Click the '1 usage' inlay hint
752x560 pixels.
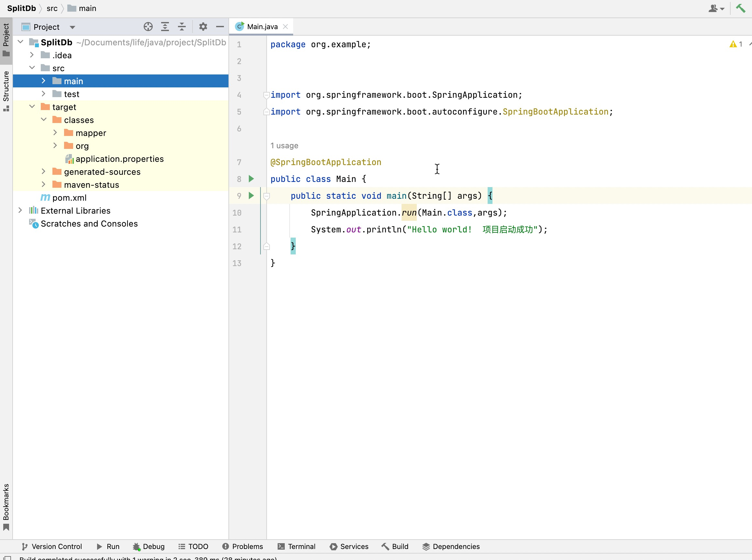[284, 145]
